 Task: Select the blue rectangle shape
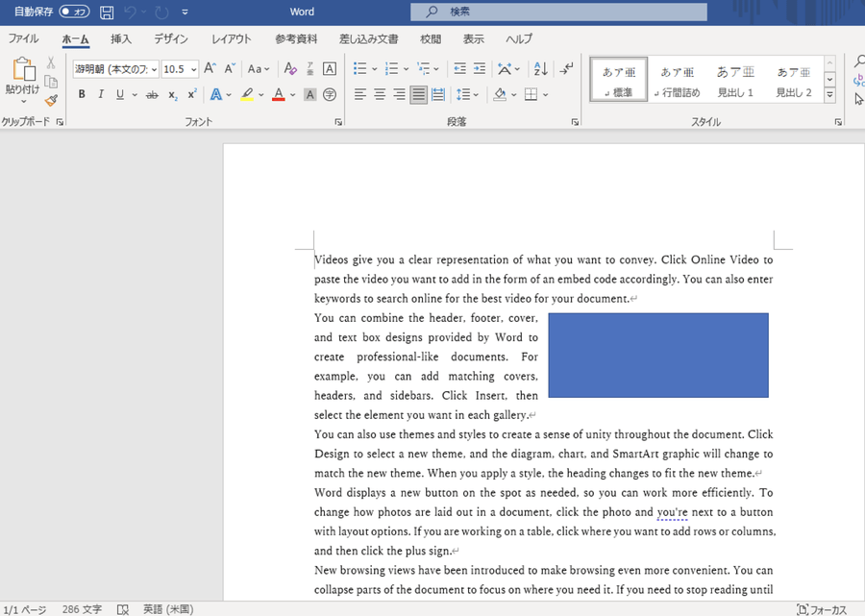[658, 356]
